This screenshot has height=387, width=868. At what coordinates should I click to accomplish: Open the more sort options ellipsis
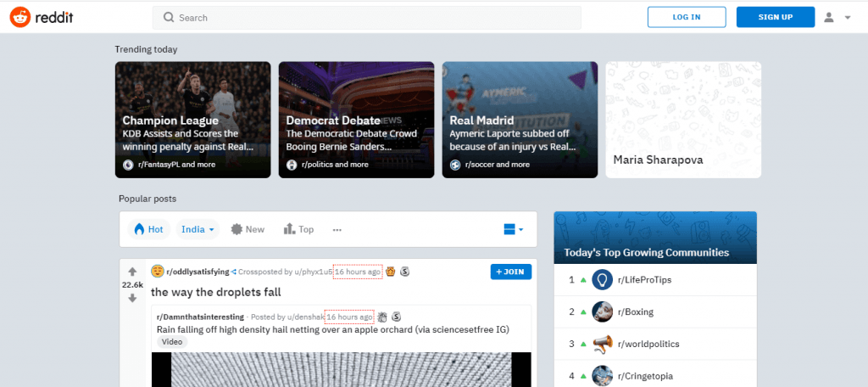click(x=337, y=229)
